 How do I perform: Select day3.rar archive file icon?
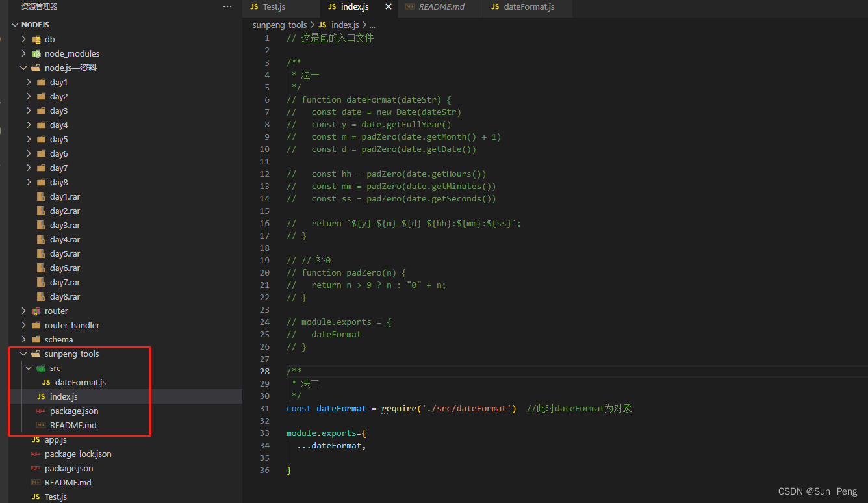pyautogui.click(x=41, y=225)
